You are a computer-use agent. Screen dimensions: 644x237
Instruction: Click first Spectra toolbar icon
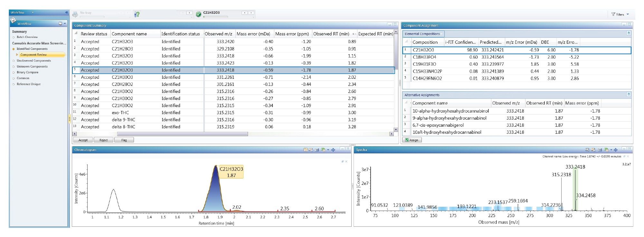coord(587,150)
